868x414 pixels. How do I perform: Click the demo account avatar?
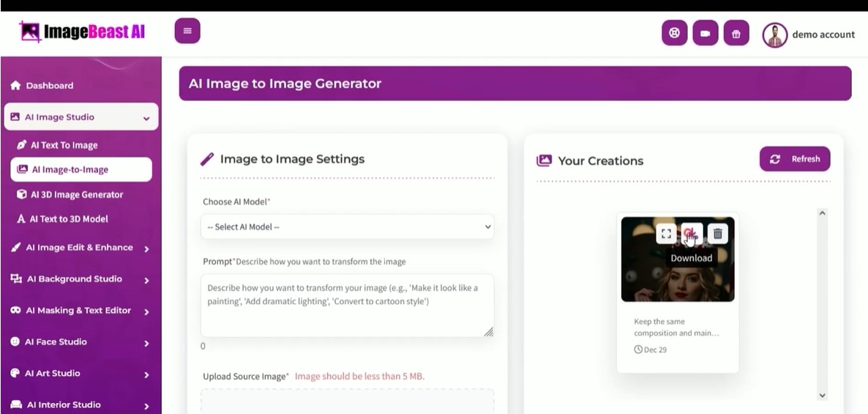pyautogui.click(x=774, y=35)
